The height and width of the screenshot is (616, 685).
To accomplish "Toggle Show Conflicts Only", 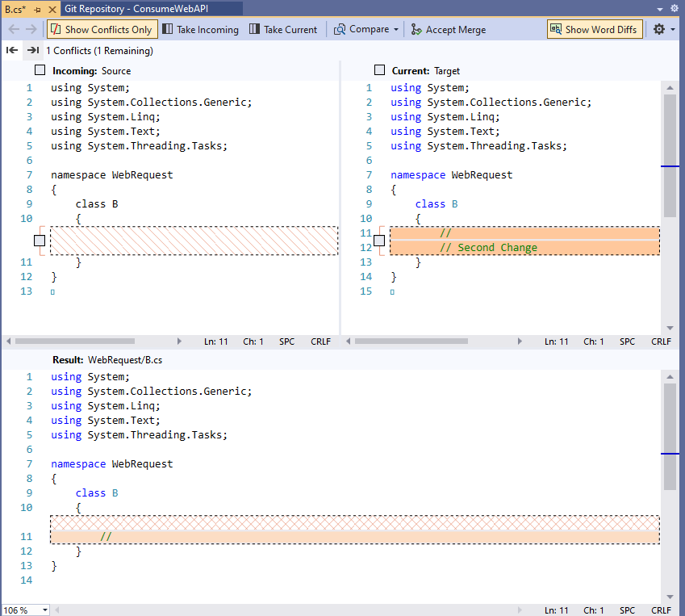I will pyautogui.click(x=101, y=30).
